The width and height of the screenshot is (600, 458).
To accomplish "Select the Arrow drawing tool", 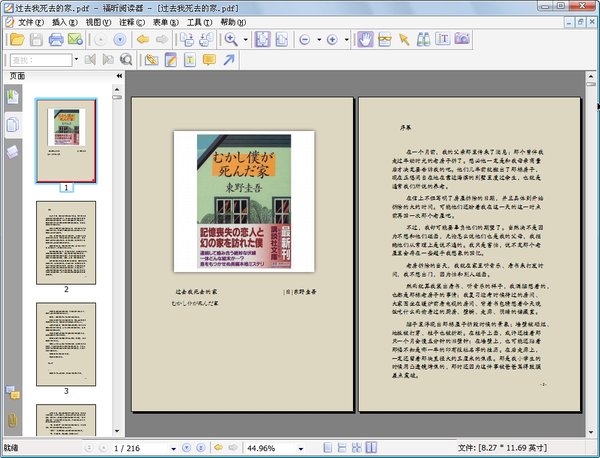I will point(229,60).
